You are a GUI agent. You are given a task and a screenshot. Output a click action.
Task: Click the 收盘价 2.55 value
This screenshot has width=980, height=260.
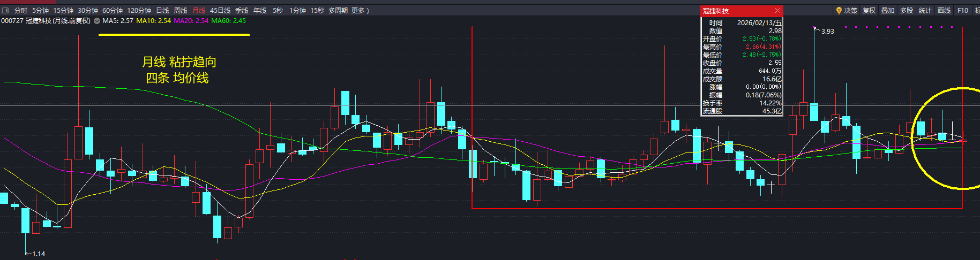point(775,63)
